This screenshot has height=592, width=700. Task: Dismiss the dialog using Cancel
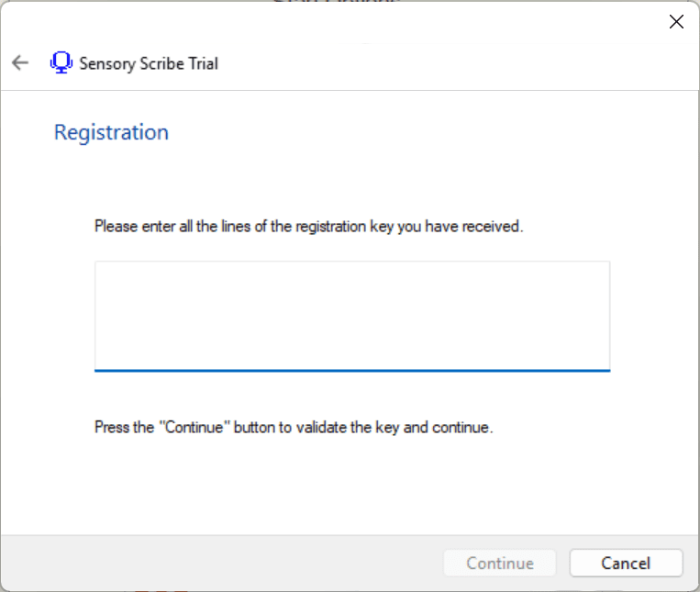[626, 564]
